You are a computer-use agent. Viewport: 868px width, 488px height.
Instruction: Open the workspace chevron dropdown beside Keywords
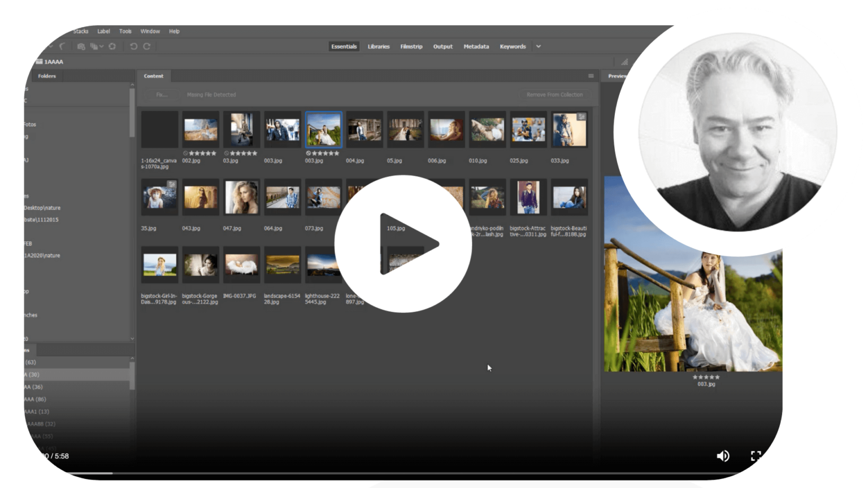click(x=538, y=46)
